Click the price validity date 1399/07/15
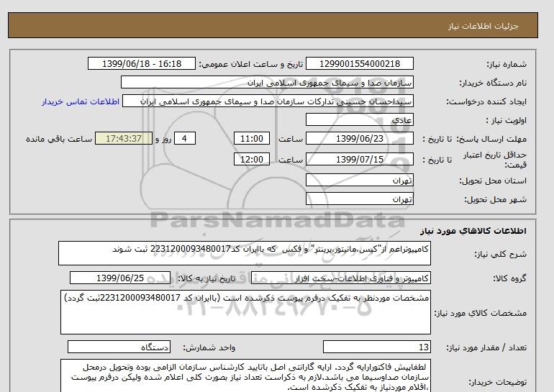 point(359,159)
